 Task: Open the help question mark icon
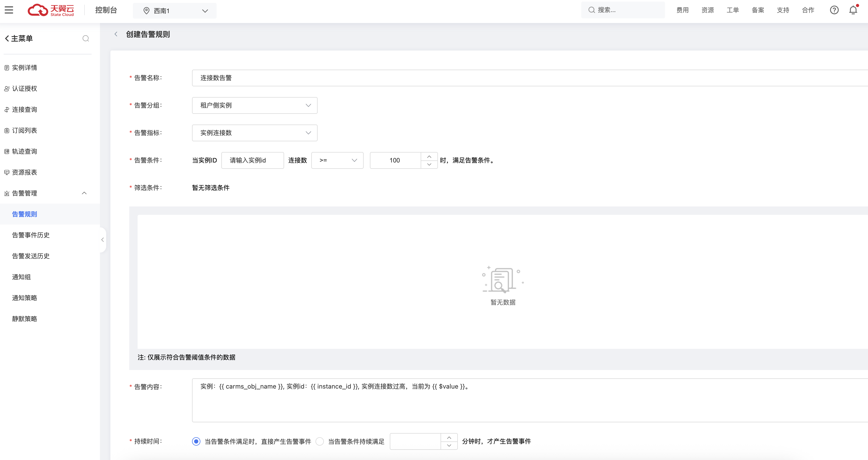point(834,10)
